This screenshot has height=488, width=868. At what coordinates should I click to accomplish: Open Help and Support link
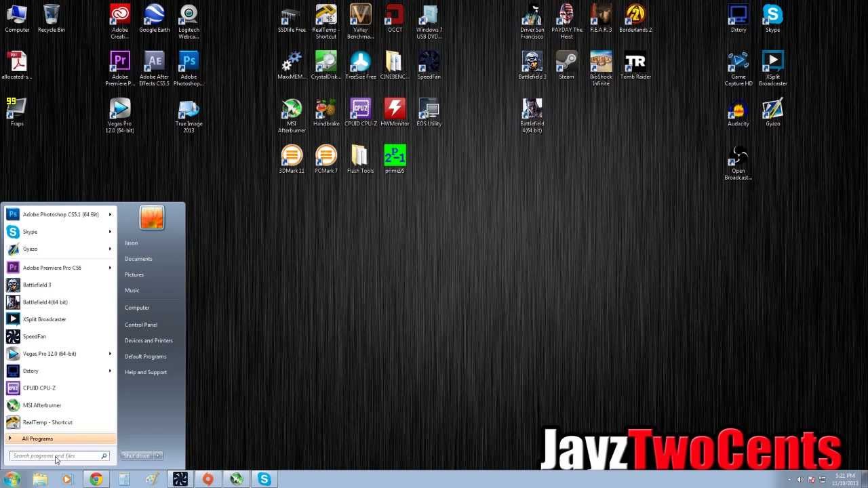click(146, 372)
